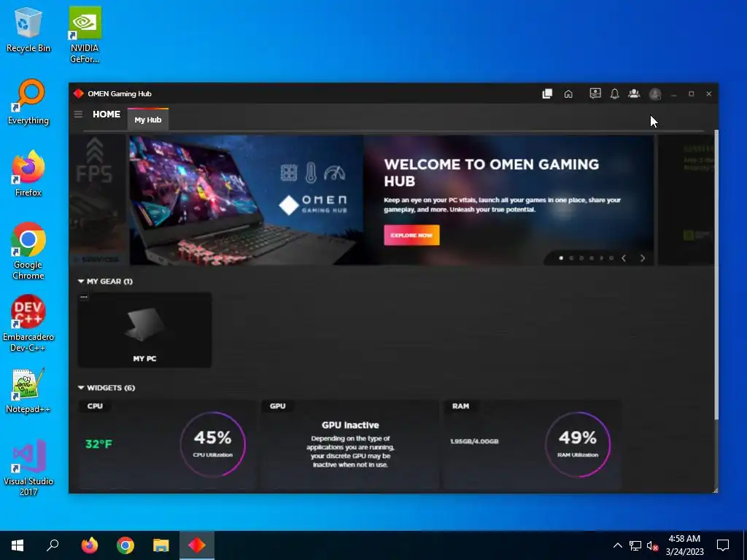Select the third carousel dot
747x560 pixels.
581,258
